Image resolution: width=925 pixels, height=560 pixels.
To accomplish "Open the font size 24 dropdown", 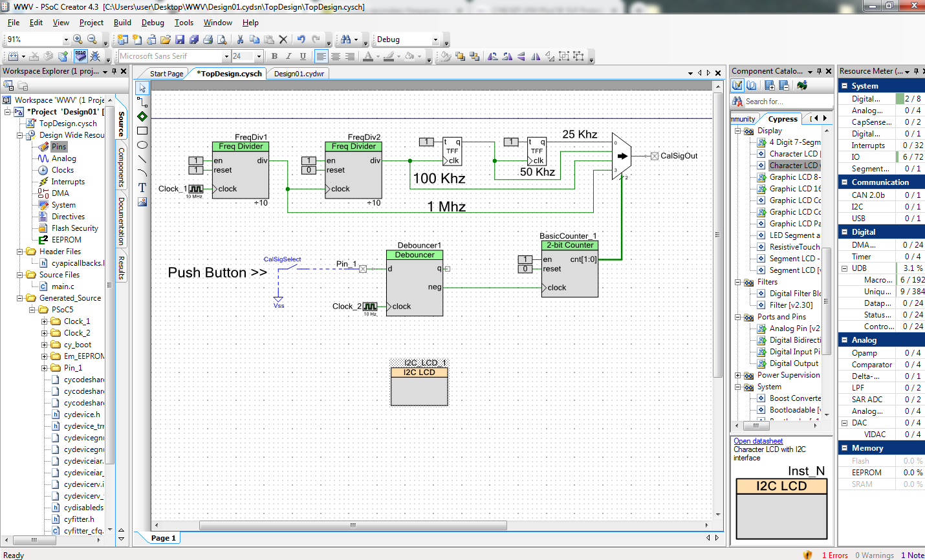I will (259, 56).
